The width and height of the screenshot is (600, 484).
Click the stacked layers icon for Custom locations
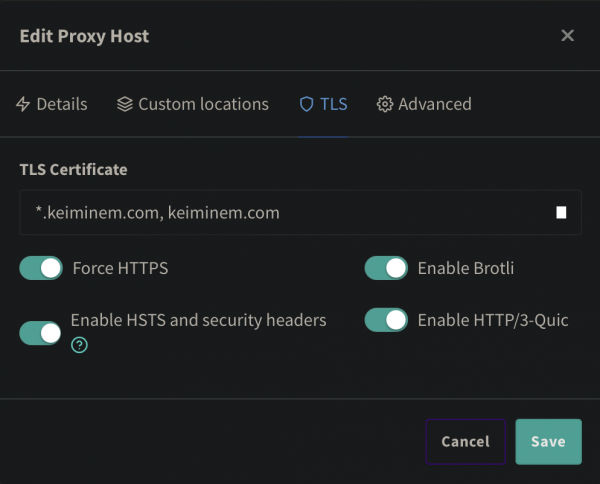[x=125, y=104]
